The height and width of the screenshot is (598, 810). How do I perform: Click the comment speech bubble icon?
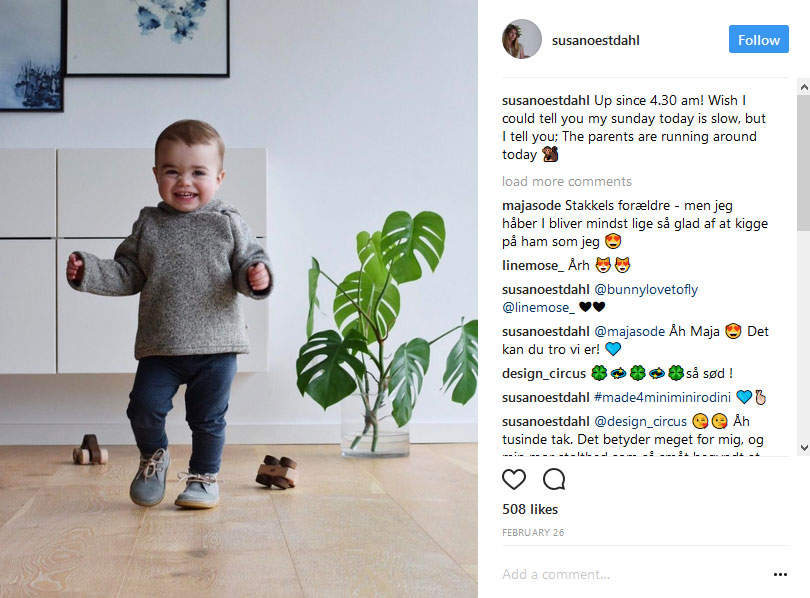click(554, 479)
